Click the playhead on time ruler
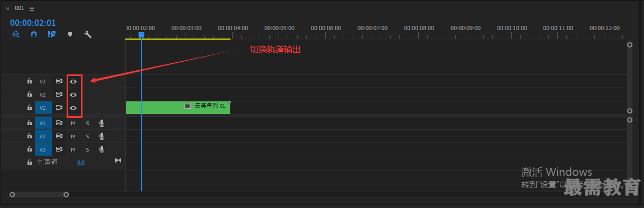 pos(141,35)
